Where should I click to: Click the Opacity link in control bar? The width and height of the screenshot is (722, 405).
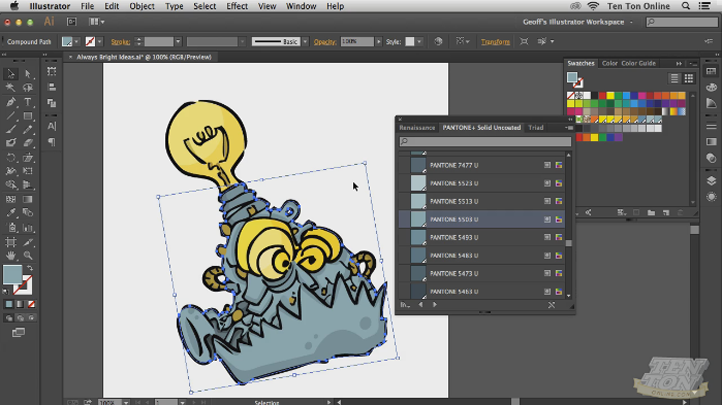pyautogui.click(x=325, y=42)
